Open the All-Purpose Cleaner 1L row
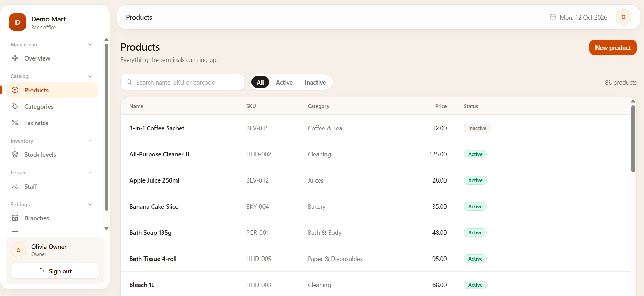Screen dimensions: 644x296 tap(375, 154)
